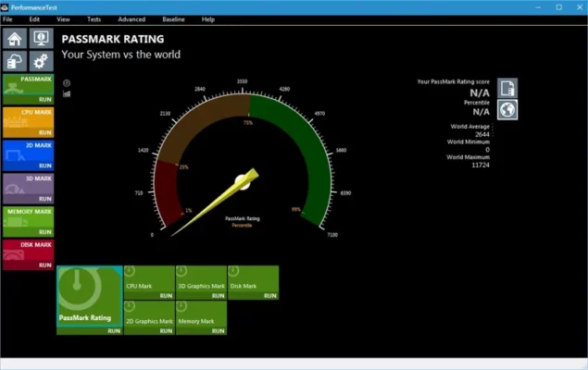Screen dimensions: 588x370
Task: Select the CPU Mark sidebar tile
Action: click(x=29, y=118)
